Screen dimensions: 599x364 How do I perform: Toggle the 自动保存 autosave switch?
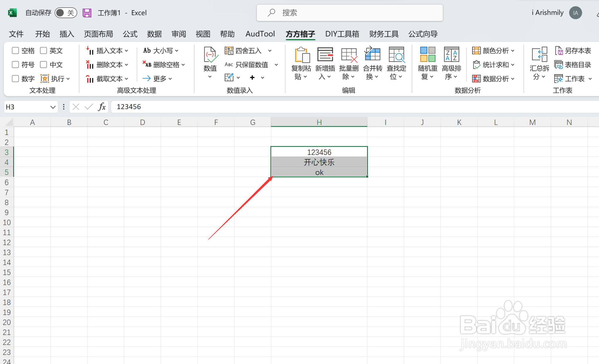click(65, 13)
